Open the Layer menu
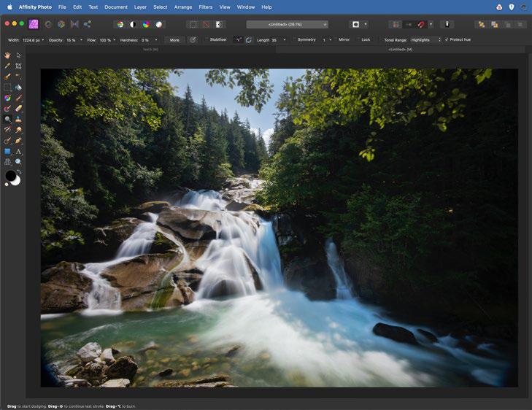532x410 pixels. [x=140, y=7]
